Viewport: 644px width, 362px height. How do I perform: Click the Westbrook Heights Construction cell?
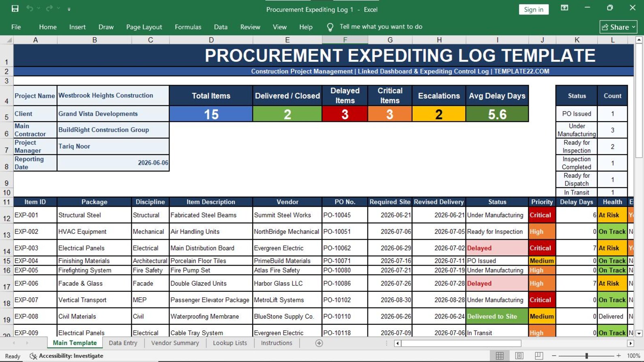click(113, 96)
